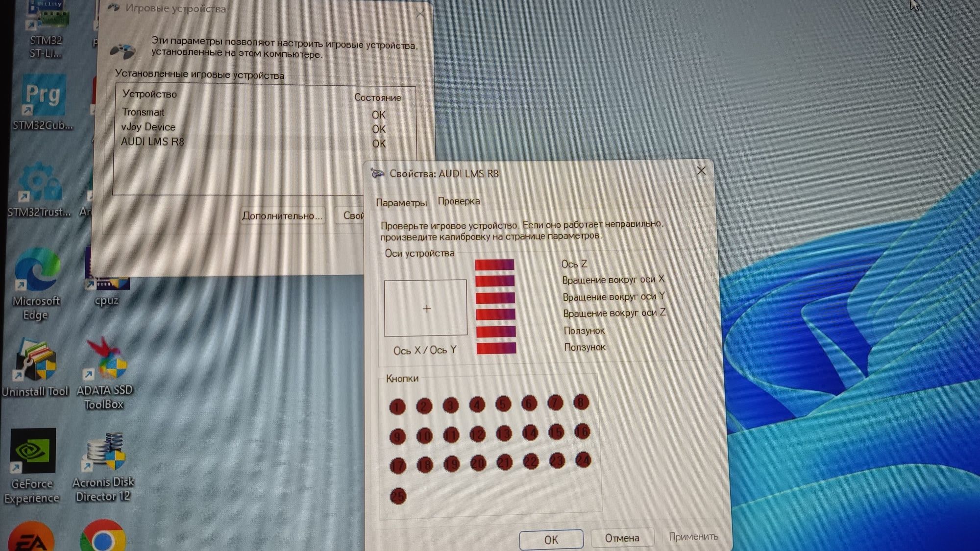Switch to the Проверка tab
980x551 pixels.
[459, 201]
